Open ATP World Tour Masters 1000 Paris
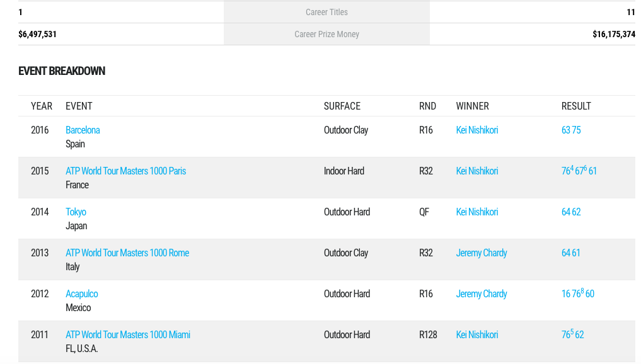This screenshot has height=364, width=641. pos(125,171)
